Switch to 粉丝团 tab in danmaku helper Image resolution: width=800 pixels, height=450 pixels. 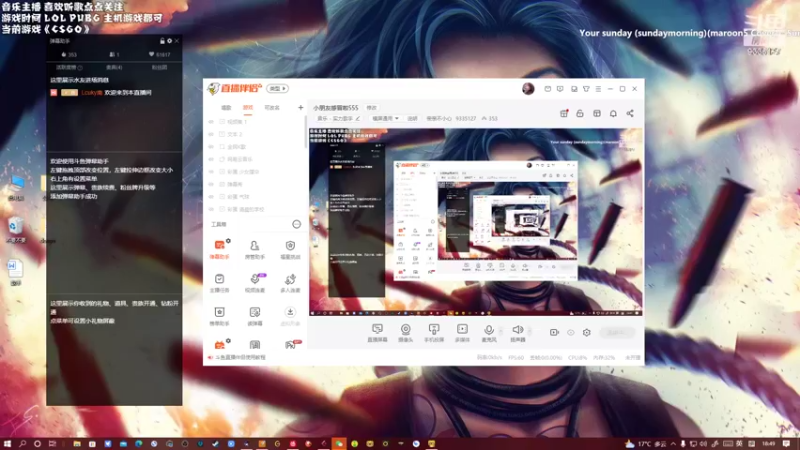[159, 67]
